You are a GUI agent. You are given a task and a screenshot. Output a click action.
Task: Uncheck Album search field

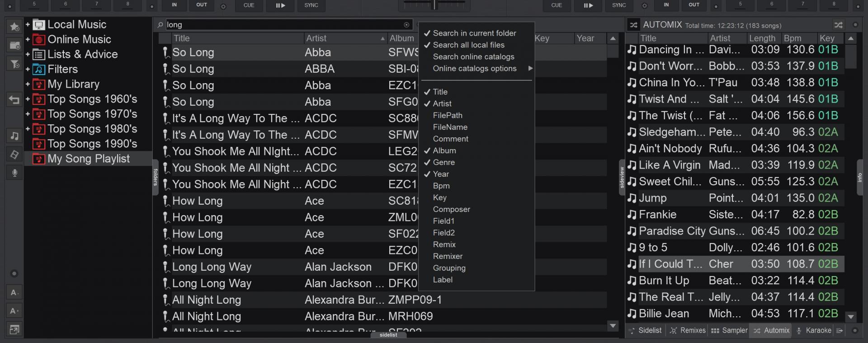tap(444, 150)
